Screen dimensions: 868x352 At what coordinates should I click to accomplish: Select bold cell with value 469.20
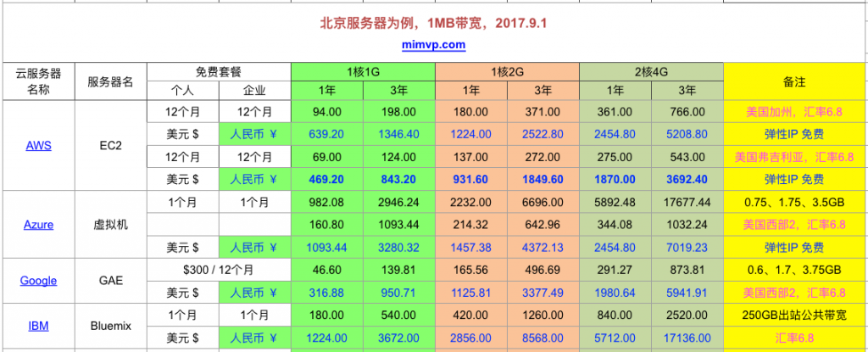327,179
